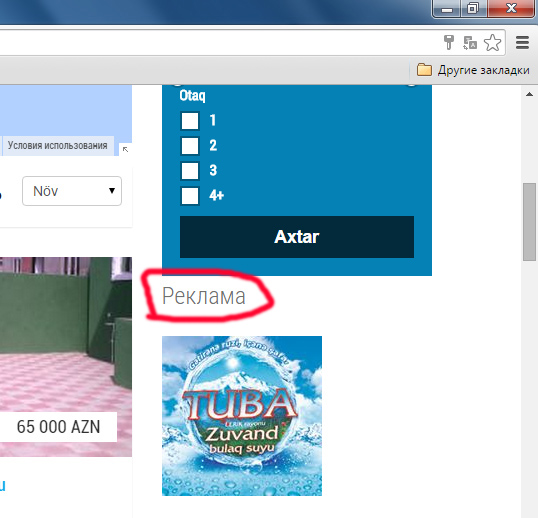The image size is (538, 518).
Task: Click the vertical scrollbar thumb
Action: [x=529, y=222]
